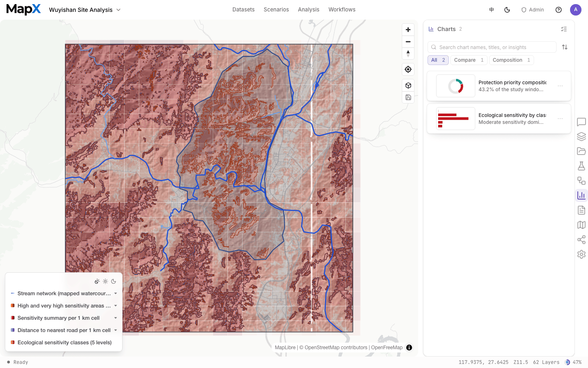This screenshot has width=588, height=368.
Task: Open the Wuyishan Site Analysis project dropdown
Action: pos(85,10)
